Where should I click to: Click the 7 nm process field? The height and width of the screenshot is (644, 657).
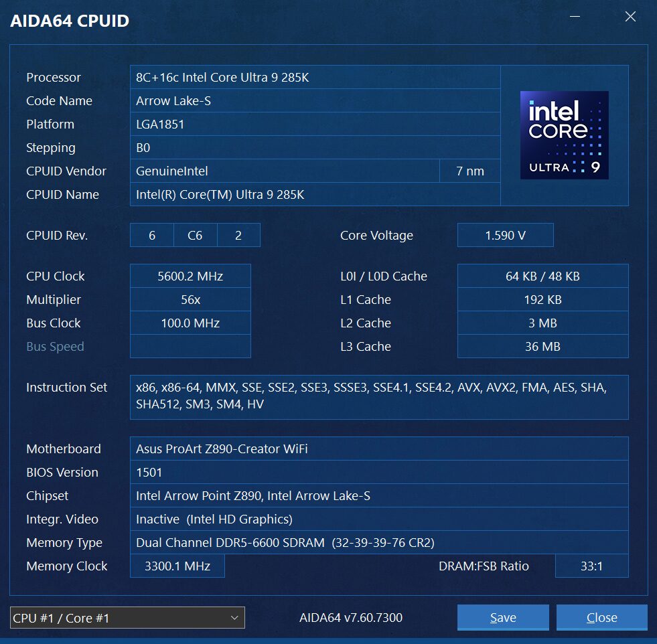[469, 171]
